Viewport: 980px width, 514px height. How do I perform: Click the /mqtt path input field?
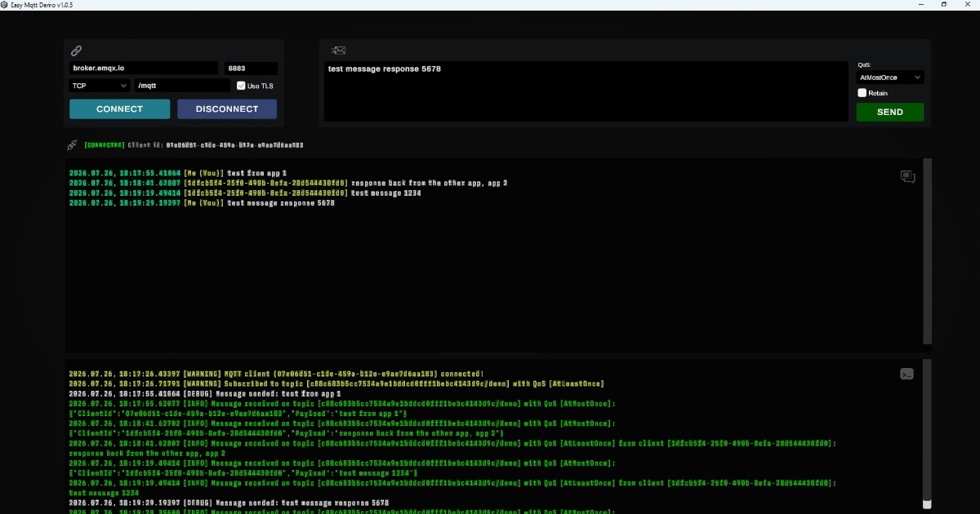[183, 86]
